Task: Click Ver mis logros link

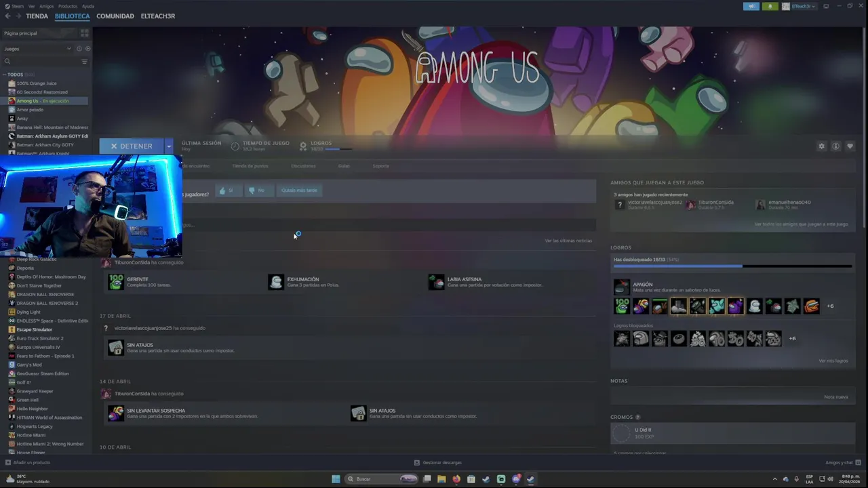Action: coord(833,361)
